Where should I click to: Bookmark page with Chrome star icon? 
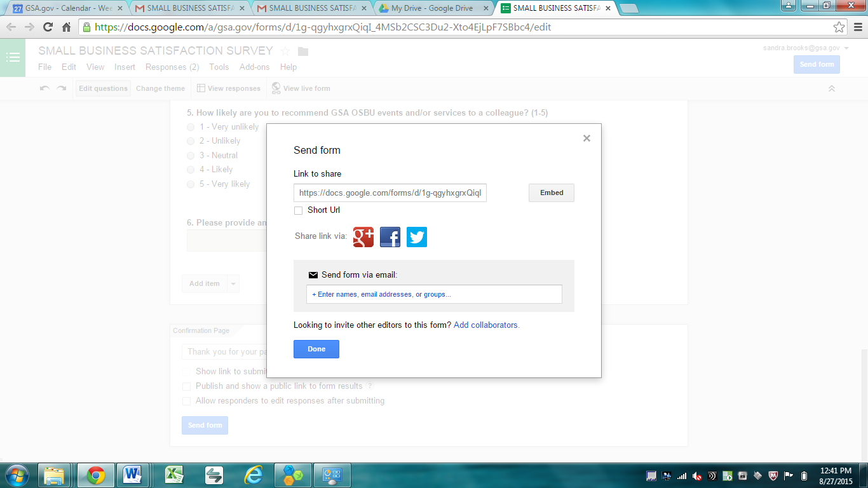coord(839,27)
